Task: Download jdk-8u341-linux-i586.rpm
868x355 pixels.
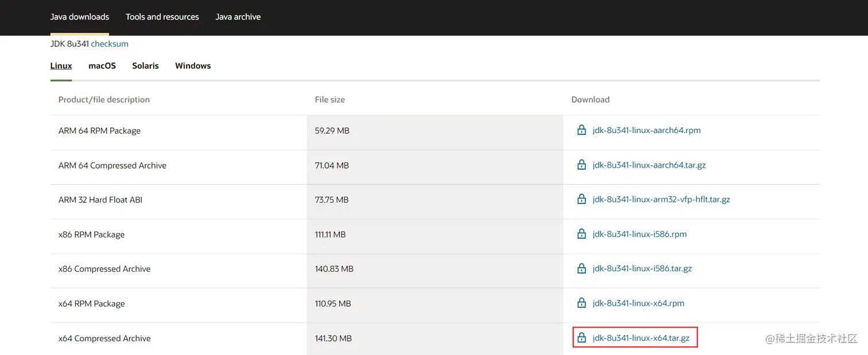Action: [x=640, y=234]
